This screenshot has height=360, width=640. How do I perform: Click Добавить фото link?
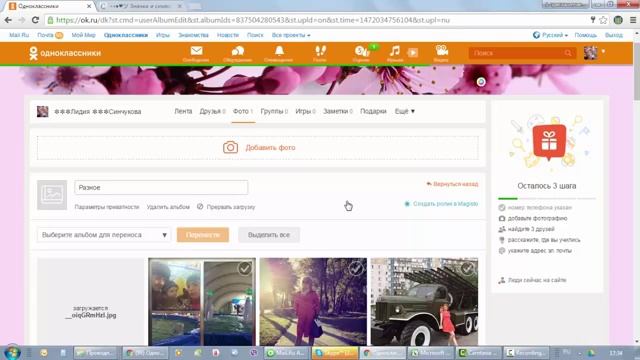270,147
